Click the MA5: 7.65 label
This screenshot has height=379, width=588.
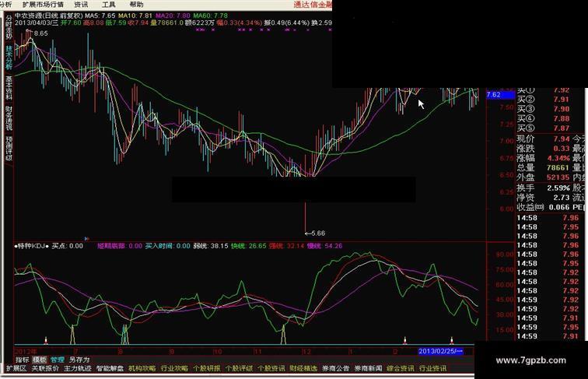point(100,16)
